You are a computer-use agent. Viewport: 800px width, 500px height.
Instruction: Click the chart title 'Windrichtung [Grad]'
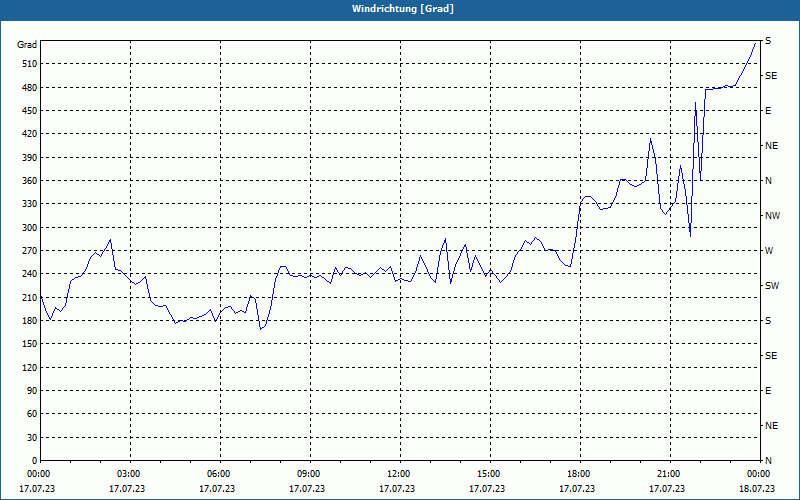pos(403,9)
